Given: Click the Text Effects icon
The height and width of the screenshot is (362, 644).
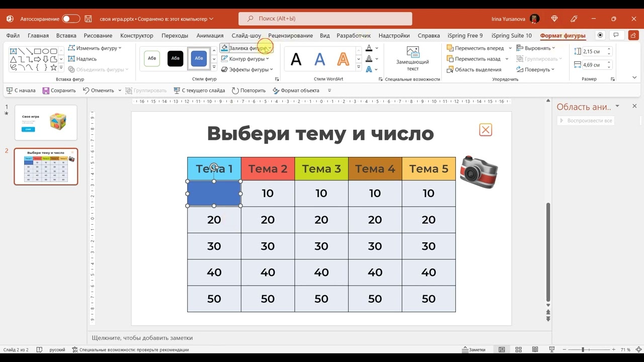Looking at the screenshot, I should coord(369,69).
